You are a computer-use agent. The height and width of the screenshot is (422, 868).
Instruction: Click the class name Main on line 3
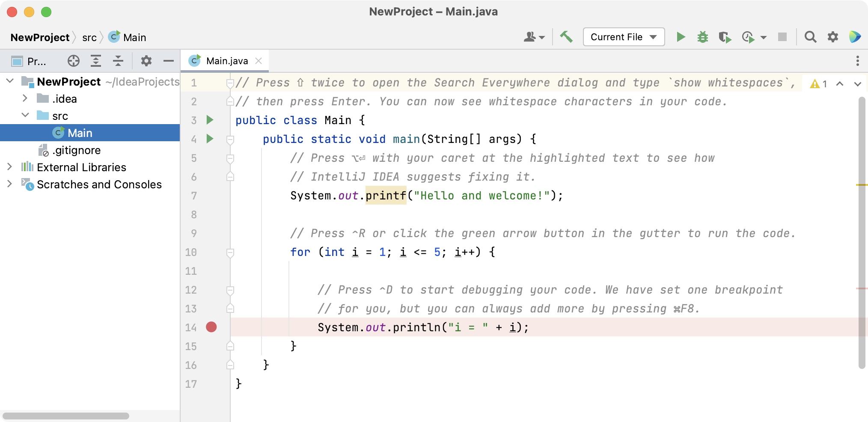tap(338, 120)
